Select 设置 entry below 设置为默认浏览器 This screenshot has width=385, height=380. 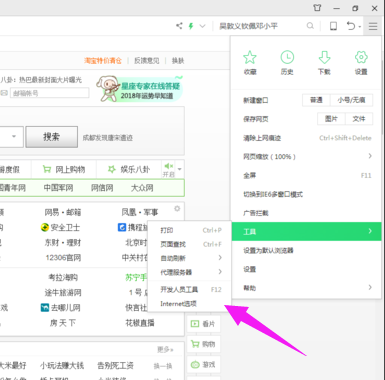coord(306,269)
